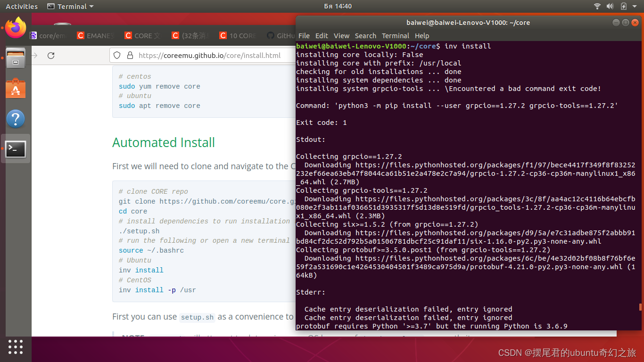Click the 'source ~/.bashrc' code line
Image resolution: width=644 pixels, height=362 pixels.
tap(151, 251)
